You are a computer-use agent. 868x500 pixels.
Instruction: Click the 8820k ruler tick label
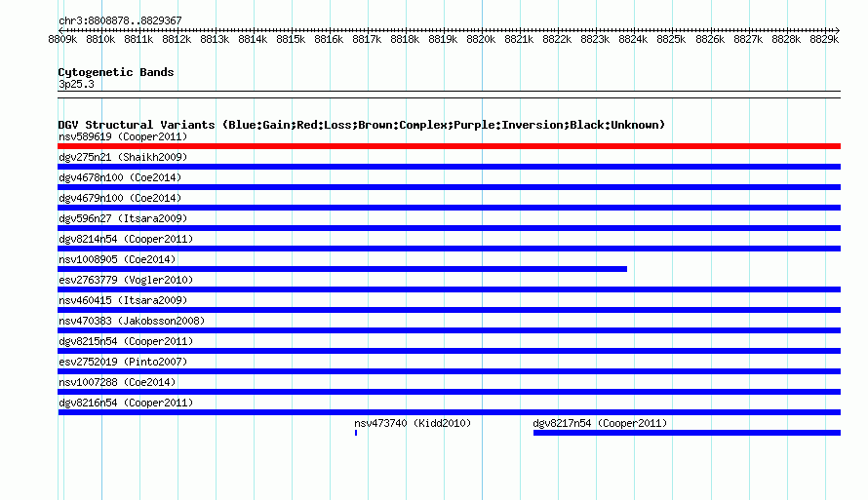click(x=481, y=39)
